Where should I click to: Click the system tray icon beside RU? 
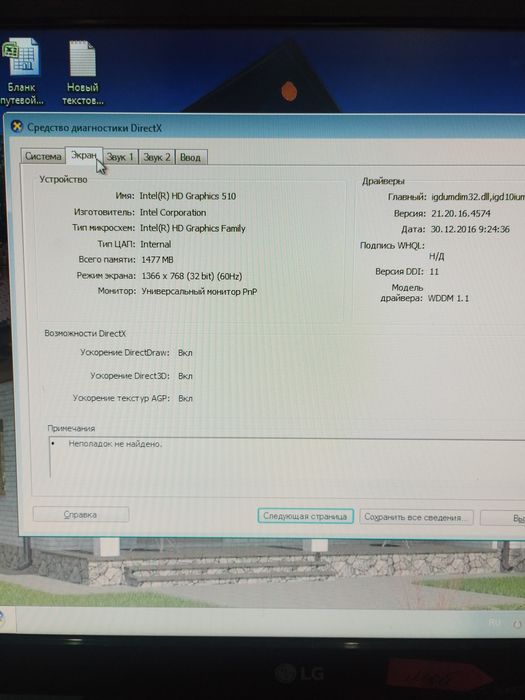[517, 625]
